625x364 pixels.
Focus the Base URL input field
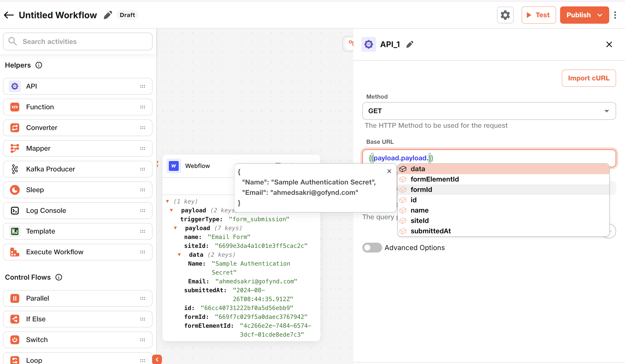[x=489, y=158]
